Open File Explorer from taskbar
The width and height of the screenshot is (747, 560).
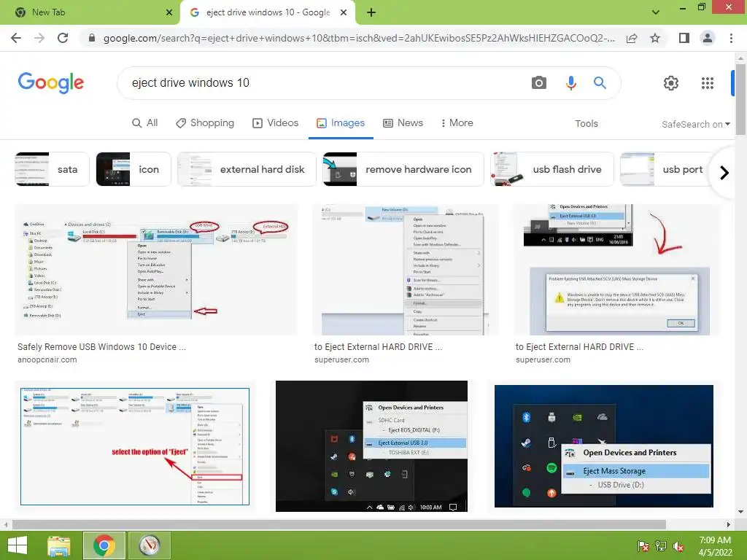(x=59, y=545)
